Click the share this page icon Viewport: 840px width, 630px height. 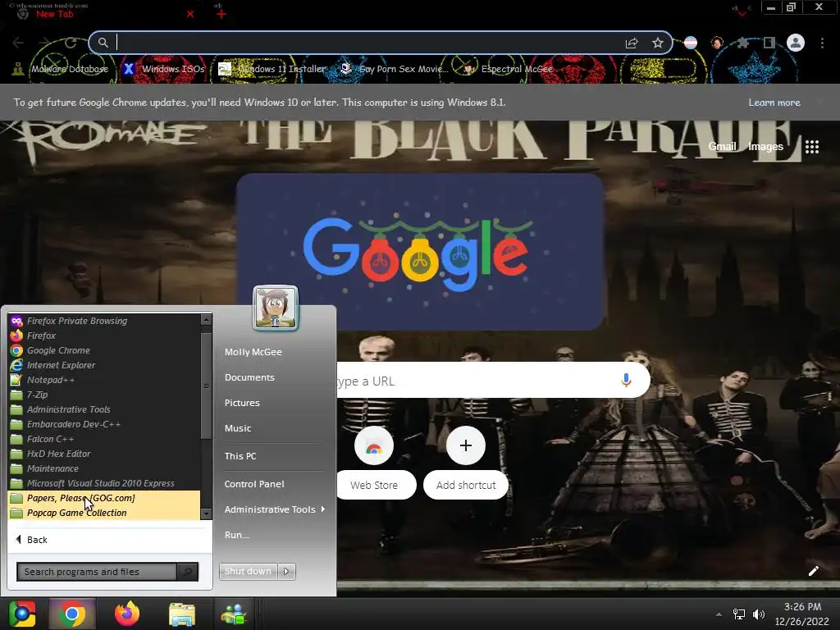[x=632, y=43]
